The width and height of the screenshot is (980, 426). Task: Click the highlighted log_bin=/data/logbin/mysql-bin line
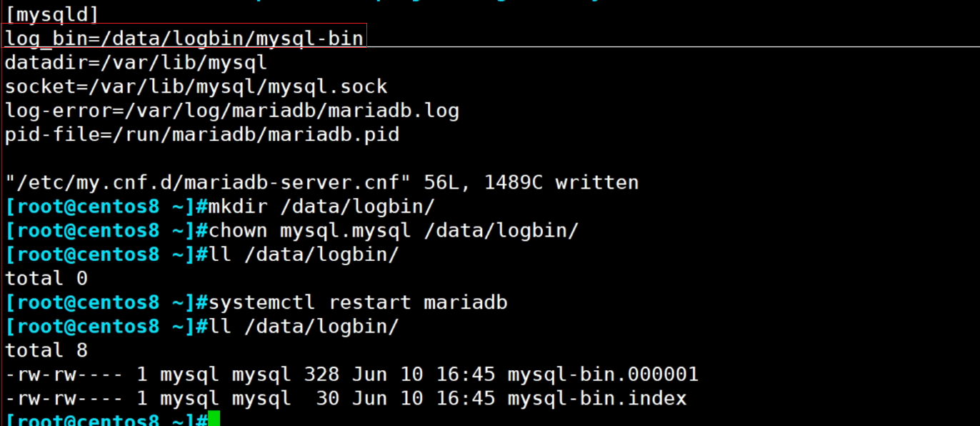(185, 38)
